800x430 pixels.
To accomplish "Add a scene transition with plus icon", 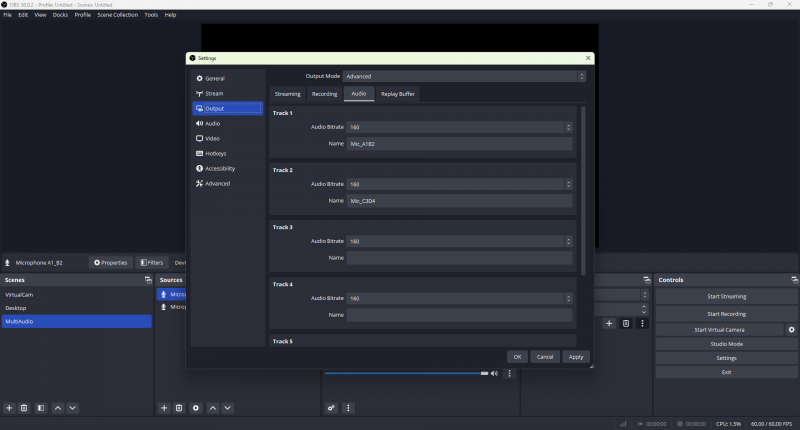I will (x=609, y=323).
